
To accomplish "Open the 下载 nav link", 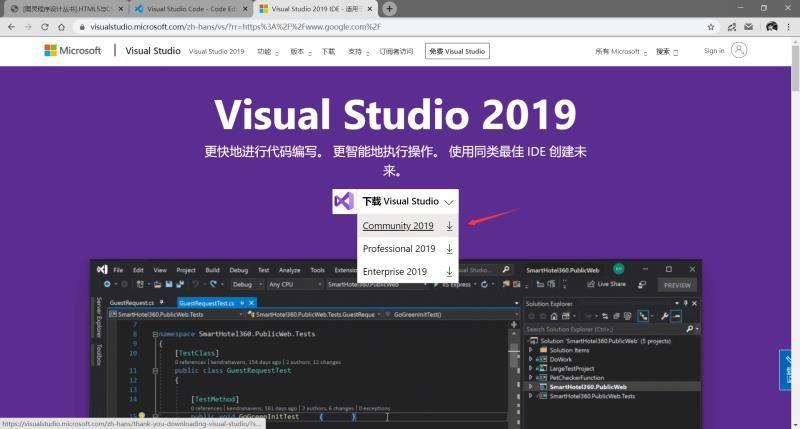I will (328, 52).
